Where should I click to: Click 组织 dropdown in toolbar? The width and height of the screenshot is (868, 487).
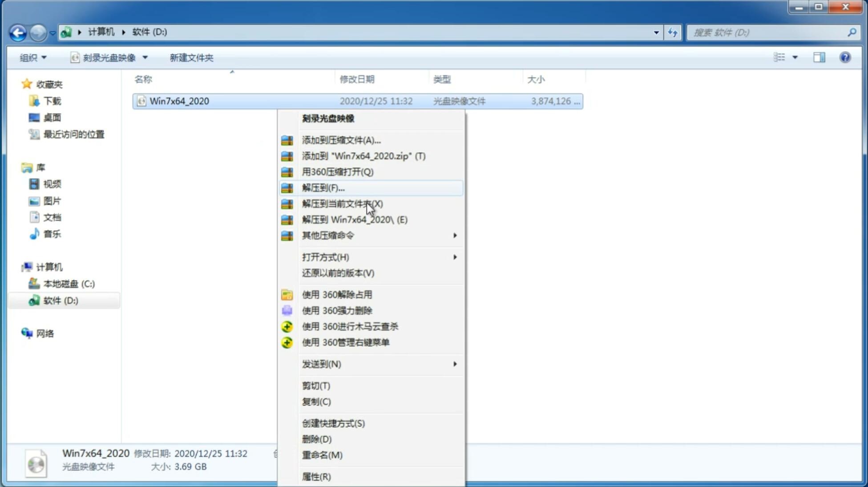33,57
